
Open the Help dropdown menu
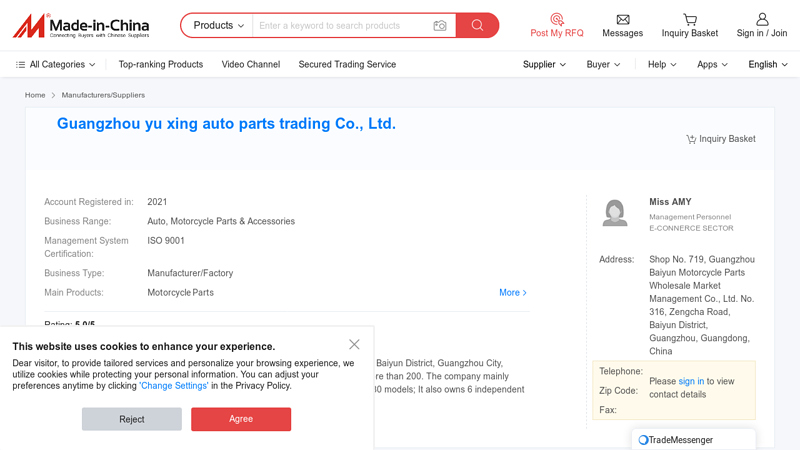pos(662,65)
